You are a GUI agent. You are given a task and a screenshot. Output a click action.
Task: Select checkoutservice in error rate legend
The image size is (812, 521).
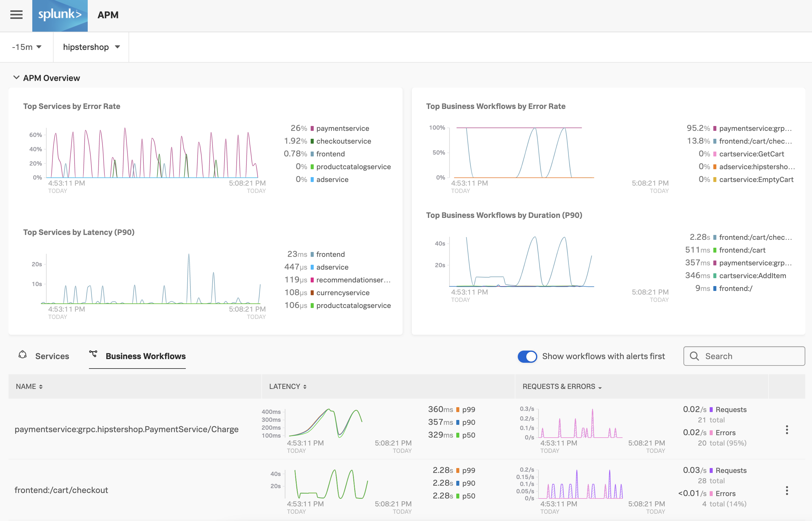pyautogui.click(x=344, y=141)
